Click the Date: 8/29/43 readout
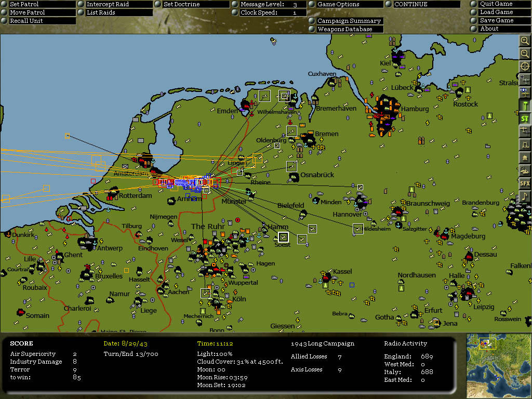This screenshot has height=399, width=532. (x=125, y=343)
